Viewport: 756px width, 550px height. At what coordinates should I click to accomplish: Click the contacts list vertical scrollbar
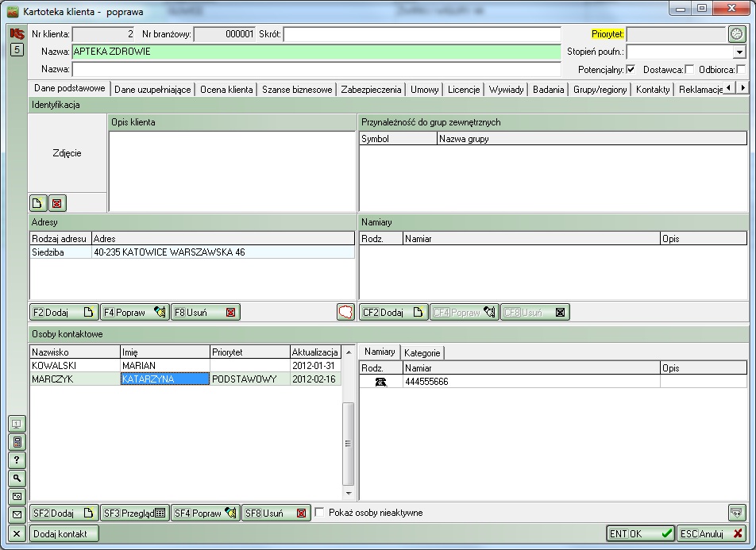348,443
